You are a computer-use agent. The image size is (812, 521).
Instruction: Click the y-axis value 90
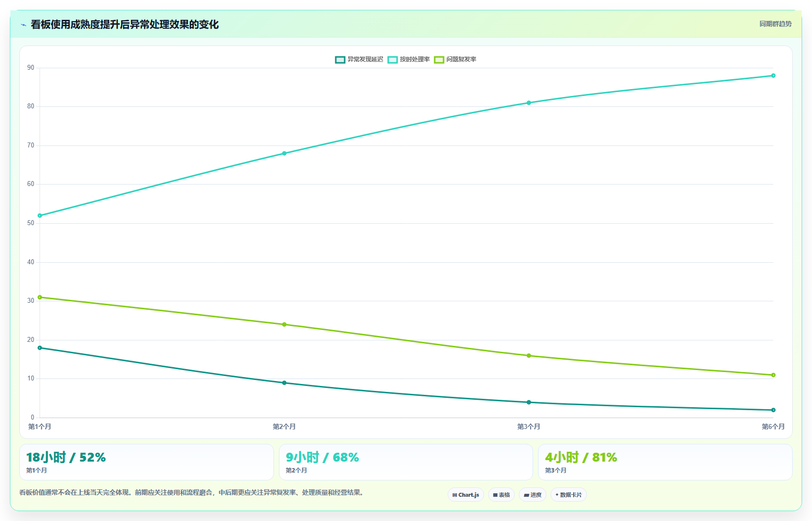coord(31,68)
